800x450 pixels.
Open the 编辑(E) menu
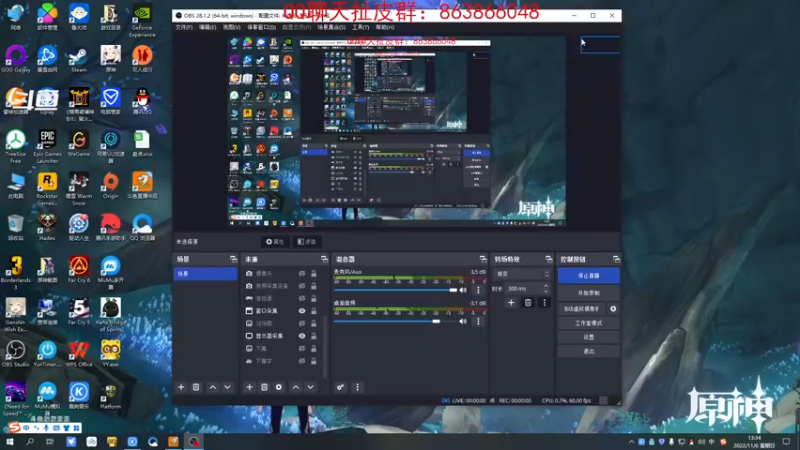click(x=208, y=27)
